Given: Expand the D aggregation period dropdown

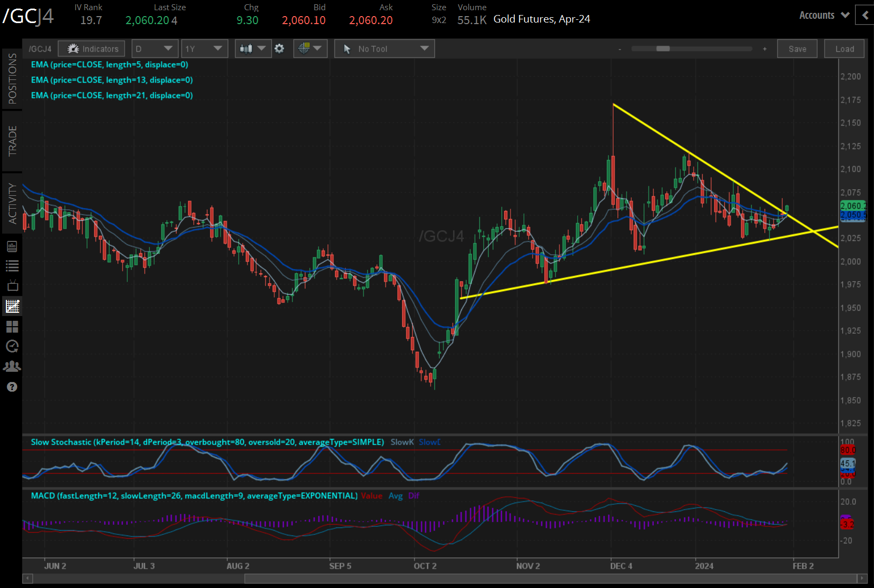Looking at the screenshot, I should pyautogui.click(x=154, y=49).
